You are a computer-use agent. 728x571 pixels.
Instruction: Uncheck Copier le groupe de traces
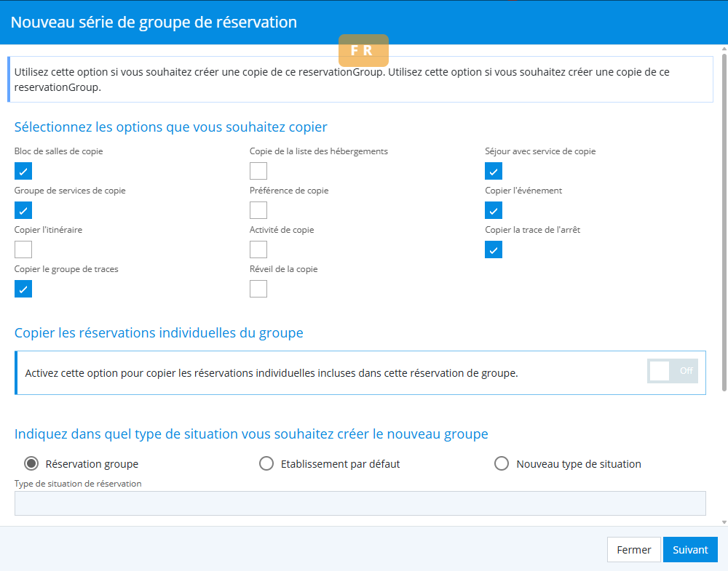[23, 290]
